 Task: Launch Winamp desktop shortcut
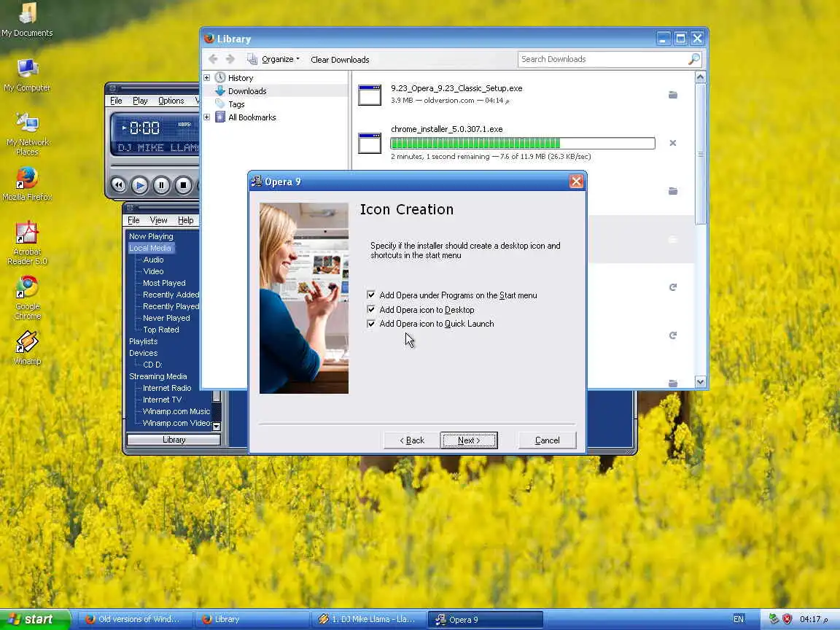tap(27, 348)
